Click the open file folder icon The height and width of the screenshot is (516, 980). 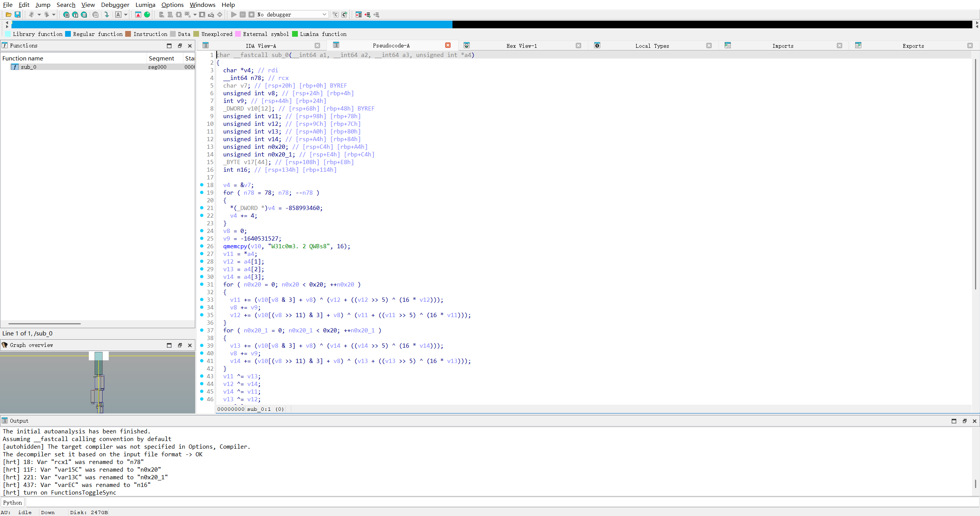[8, 15]
